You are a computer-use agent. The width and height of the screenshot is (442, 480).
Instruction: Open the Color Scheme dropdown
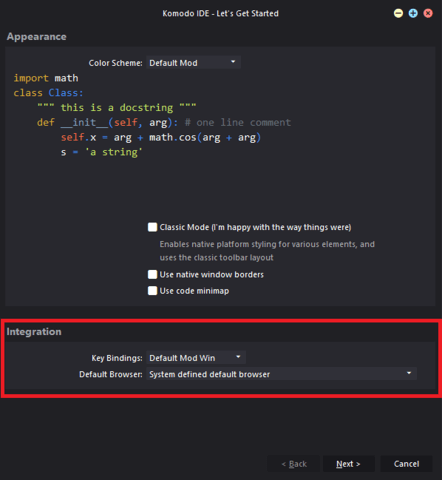pyautogui.click(x=193, y=63)
